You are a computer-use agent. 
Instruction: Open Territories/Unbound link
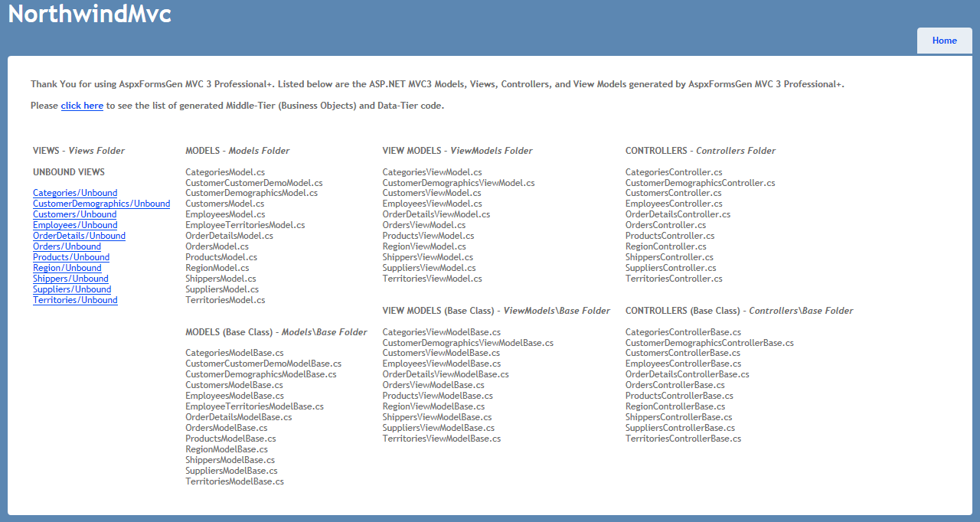click(75, 300)
